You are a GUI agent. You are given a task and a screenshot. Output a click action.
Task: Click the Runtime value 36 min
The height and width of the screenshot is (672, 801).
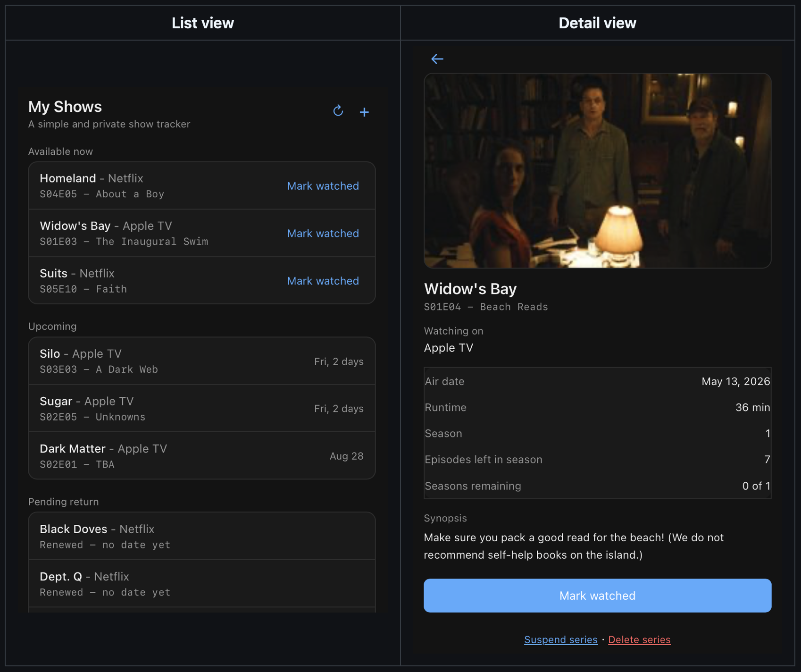click(x=752, y=407)
